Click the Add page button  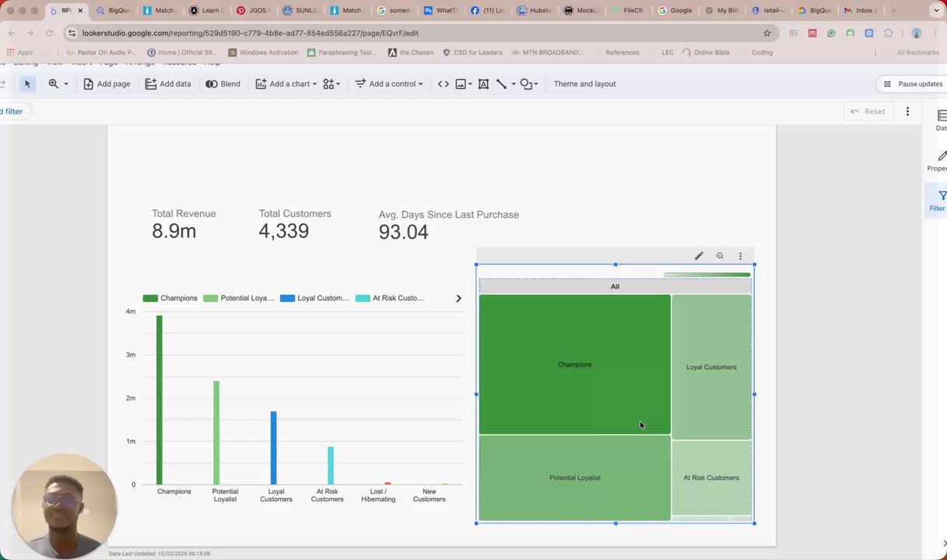pos(107,84)
